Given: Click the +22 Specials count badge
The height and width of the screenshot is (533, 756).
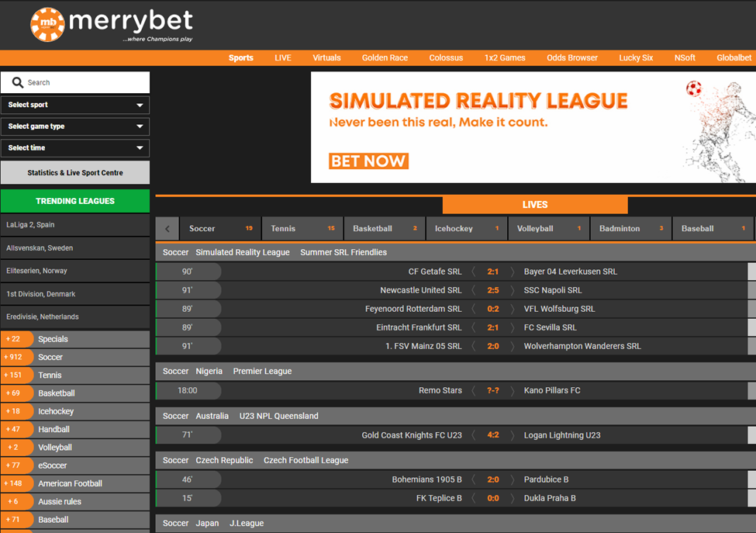Looking at the screenshot, I should point(16,339).
